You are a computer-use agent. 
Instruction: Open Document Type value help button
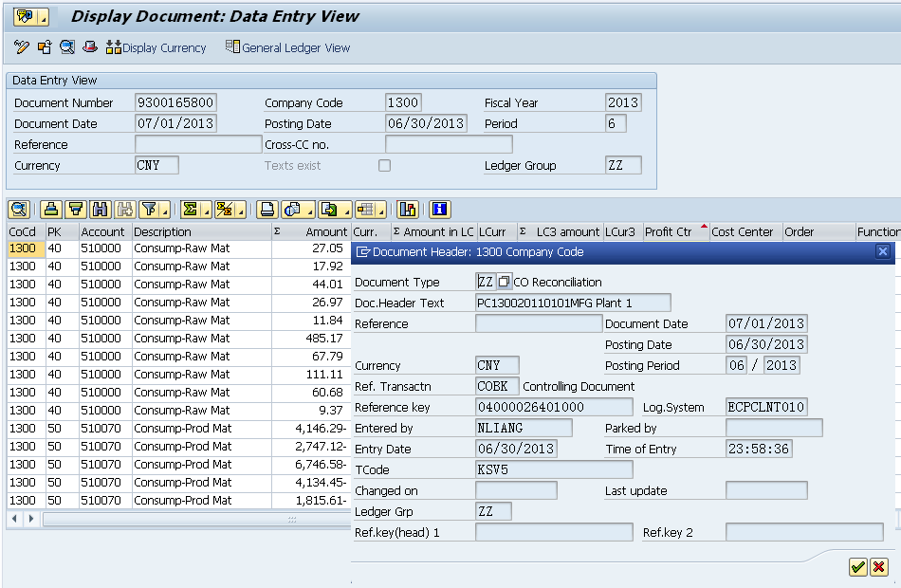(504, 282)
